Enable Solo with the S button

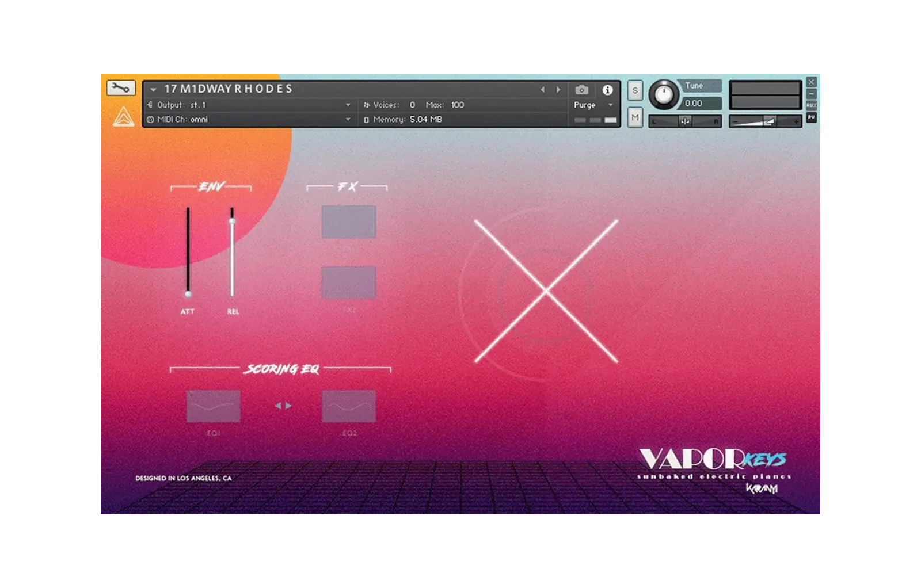point(635,90)
